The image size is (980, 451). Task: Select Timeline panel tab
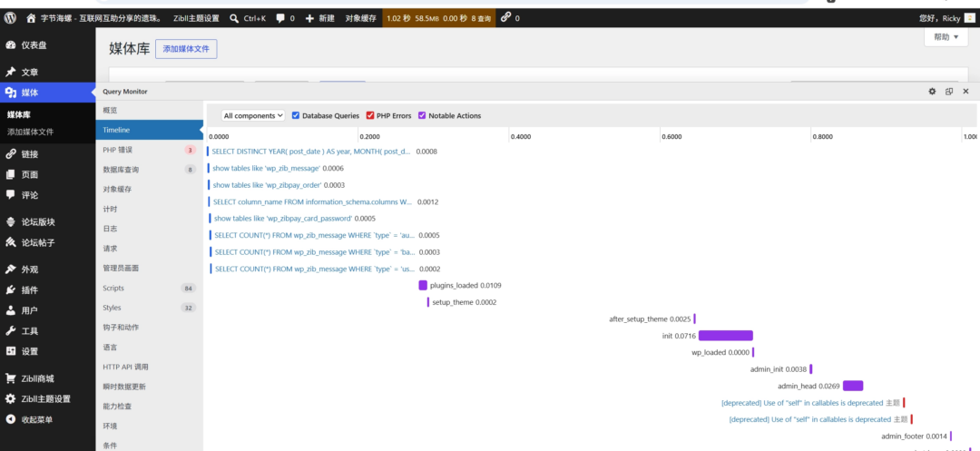pos(150,130)
